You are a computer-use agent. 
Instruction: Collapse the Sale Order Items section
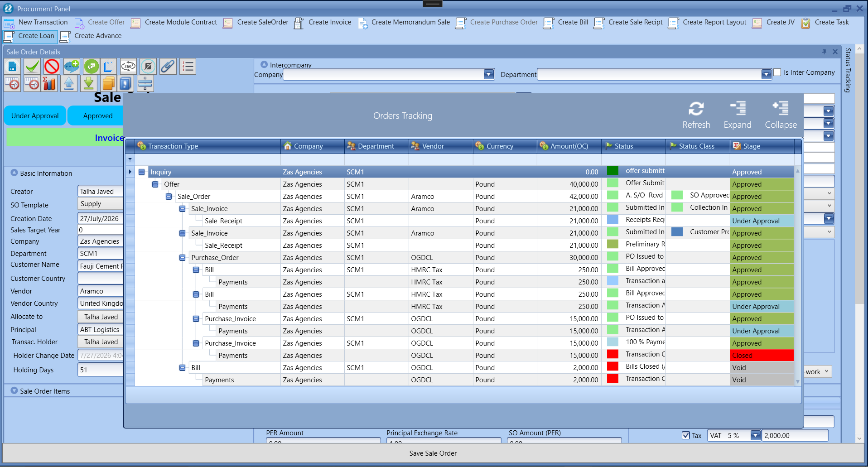pyautogui.click(x=14, y=391)
